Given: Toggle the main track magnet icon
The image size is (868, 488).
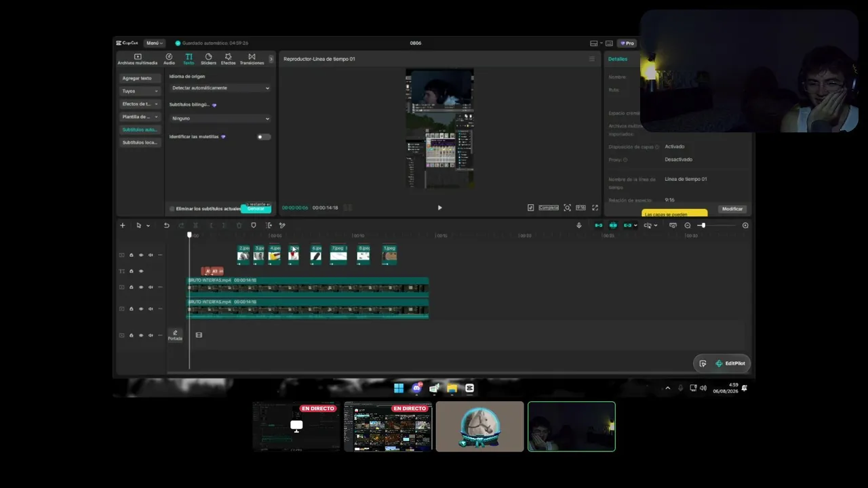Looking at the screenshot, I should click(598, 225).
